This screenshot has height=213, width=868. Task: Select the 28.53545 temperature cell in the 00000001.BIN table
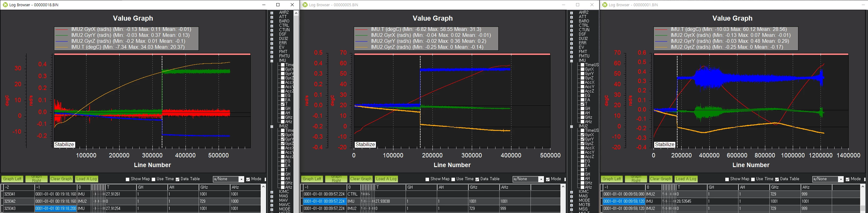click(x=692, y=201)
